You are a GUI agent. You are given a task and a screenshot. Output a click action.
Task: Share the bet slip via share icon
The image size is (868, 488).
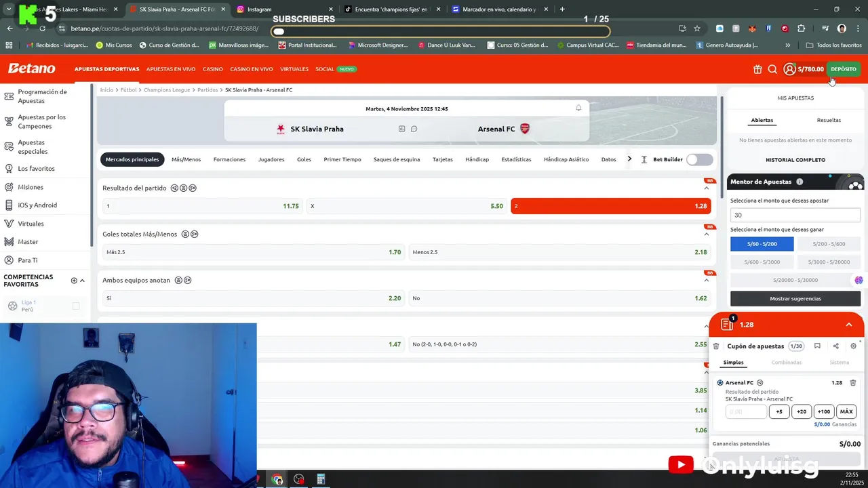[x=835, y=346]
